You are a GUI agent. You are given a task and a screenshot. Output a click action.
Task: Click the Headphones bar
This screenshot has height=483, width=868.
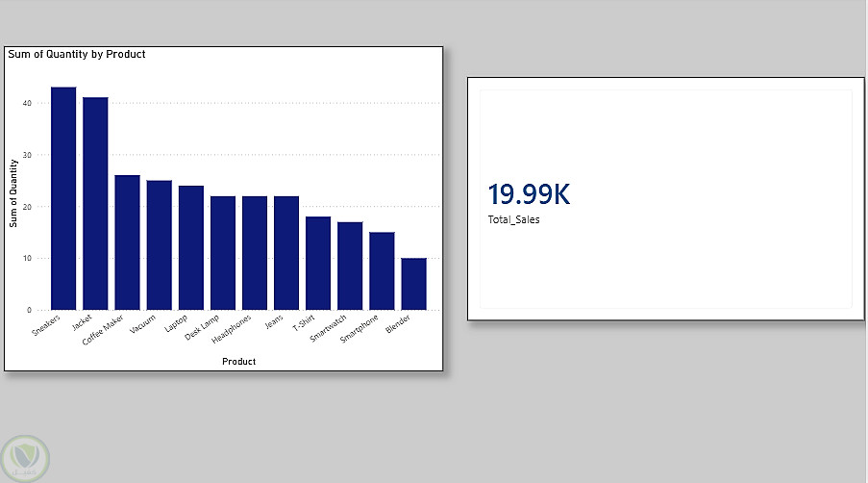(255, 253)
